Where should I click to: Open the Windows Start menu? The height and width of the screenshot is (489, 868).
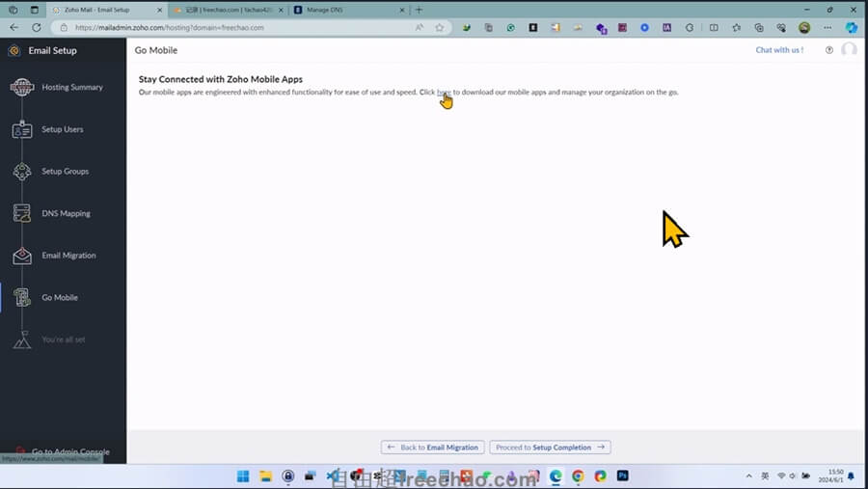pyautogui.click(x=243, y=476)
